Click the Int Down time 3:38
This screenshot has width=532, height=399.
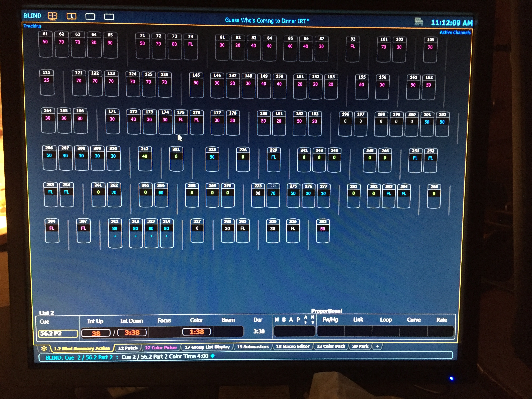tap(132, 333)
